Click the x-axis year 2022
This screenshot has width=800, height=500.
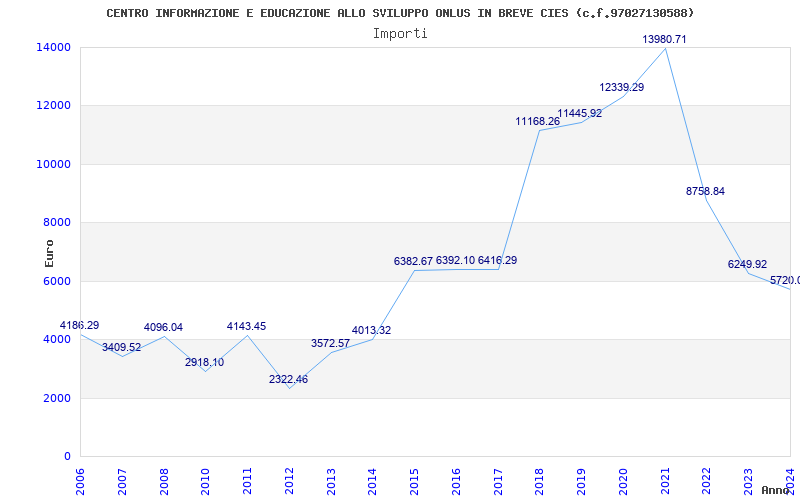(707, 482)
